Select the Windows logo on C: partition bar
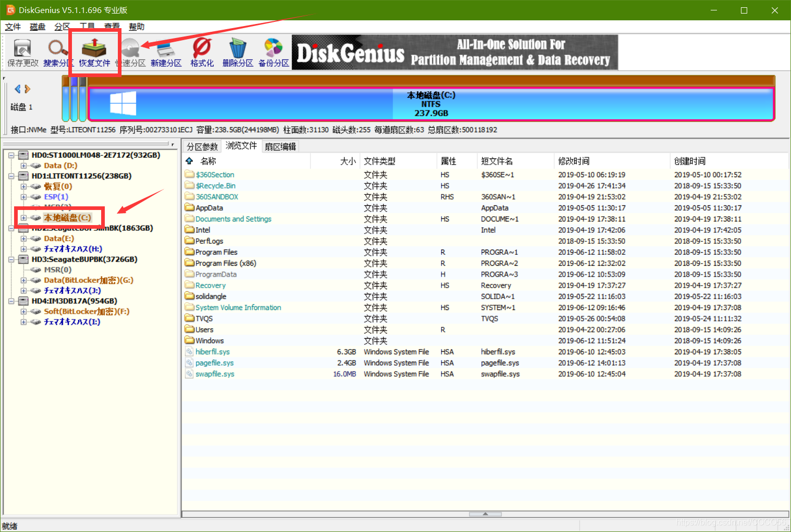Screen dimensions: 791x532 point(123,103)
